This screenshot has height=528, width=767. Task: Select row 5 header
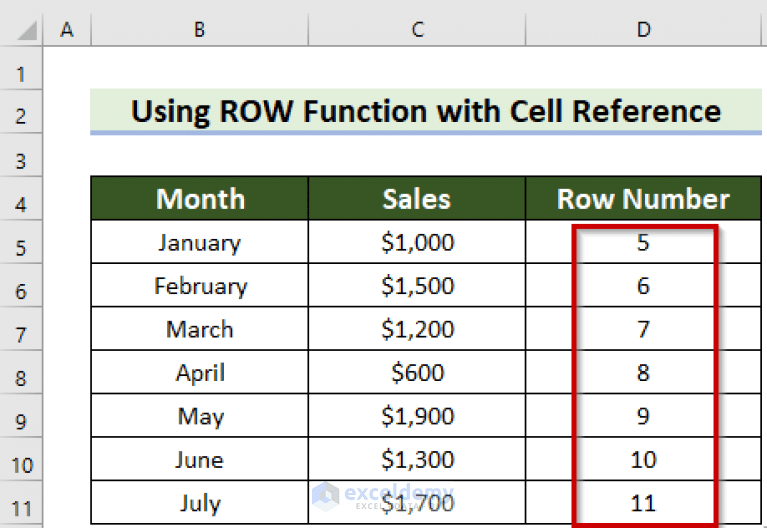[21, 242]
